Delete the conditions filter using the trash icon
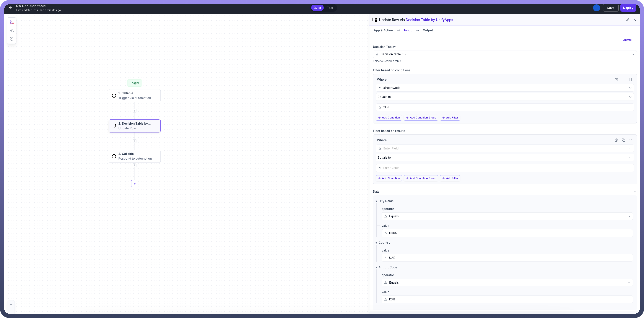The width and height of the screenshot is (644, 318). (616, 79)
